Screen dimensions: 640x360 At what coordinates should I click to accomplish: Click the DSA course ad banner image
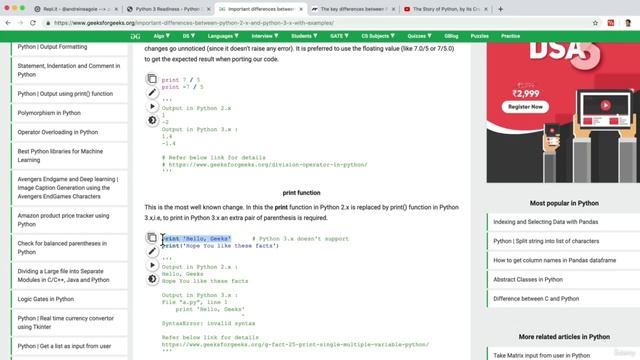563,112
